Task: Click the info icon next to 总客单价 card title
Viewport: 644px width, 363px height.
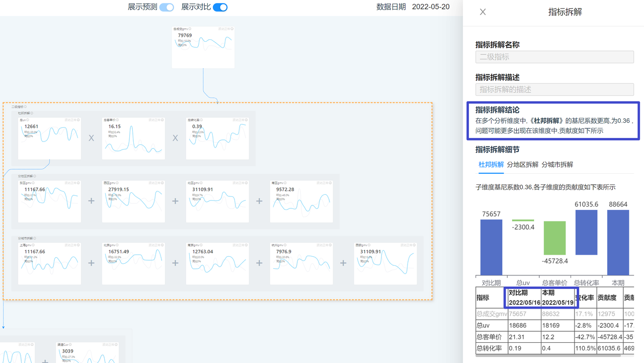Action: (x=117, y=120)
